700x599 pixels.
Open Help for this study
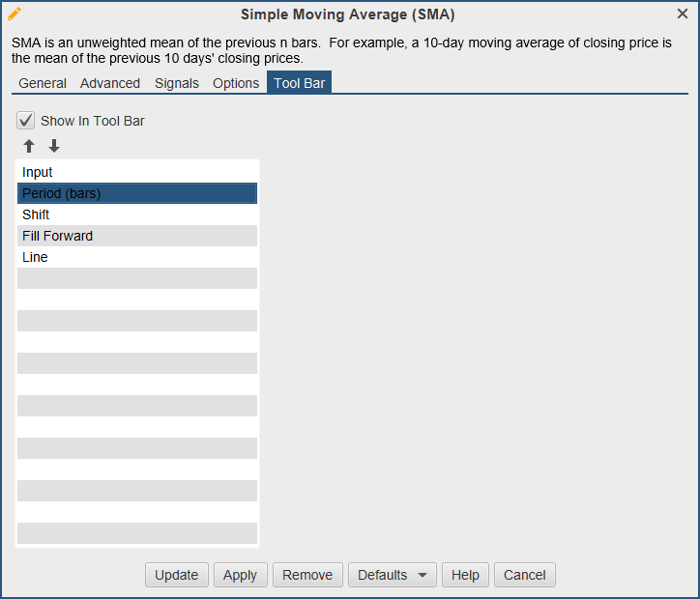465,575
